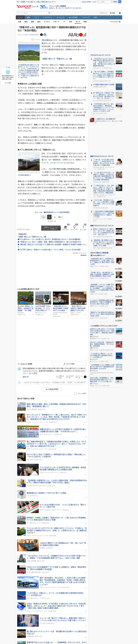Viewport: 138px width, 644px height.
Task: Click the All About publisher logo
Action: pos(77,35)
